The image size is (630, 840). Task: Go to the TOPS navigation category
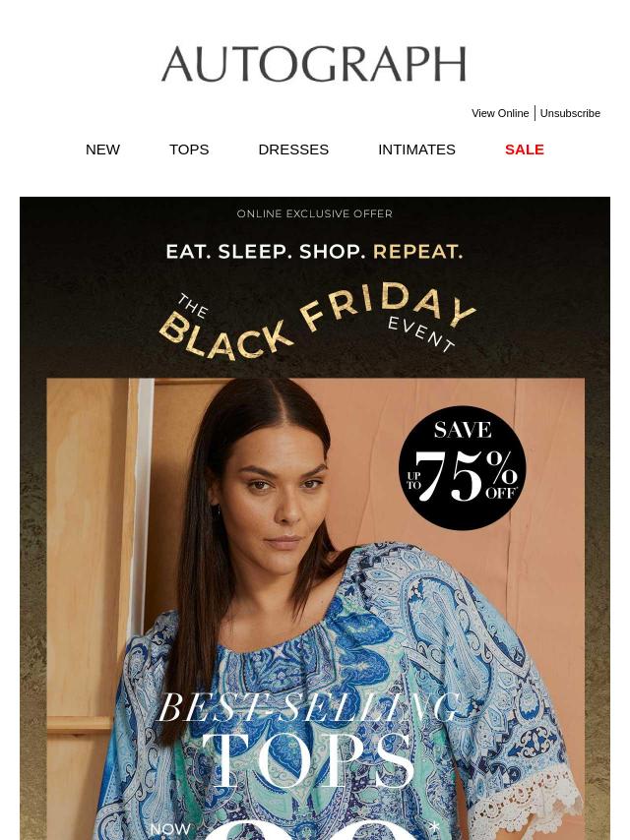pyautogui.click(x=189, y=150)
